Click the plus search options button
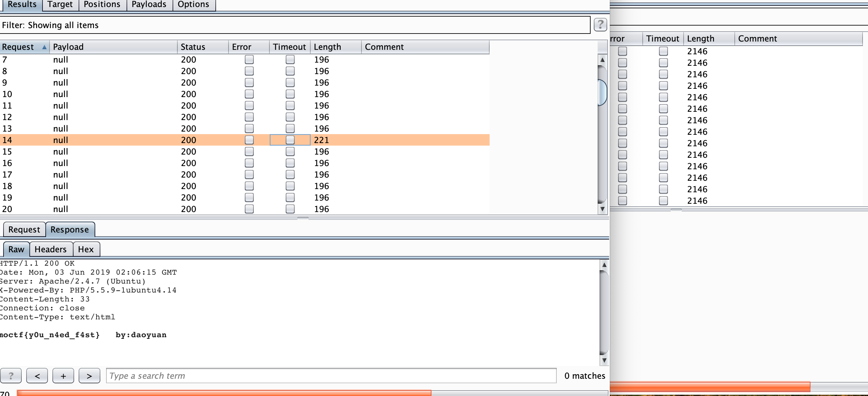Screen dimensions: 868x396 [x=63, y=376]
